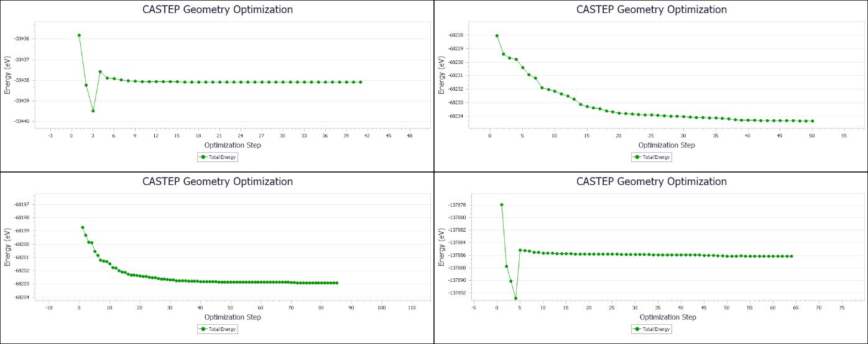Click the -68228 tick label on the energy axis

[x=455, y=35]
